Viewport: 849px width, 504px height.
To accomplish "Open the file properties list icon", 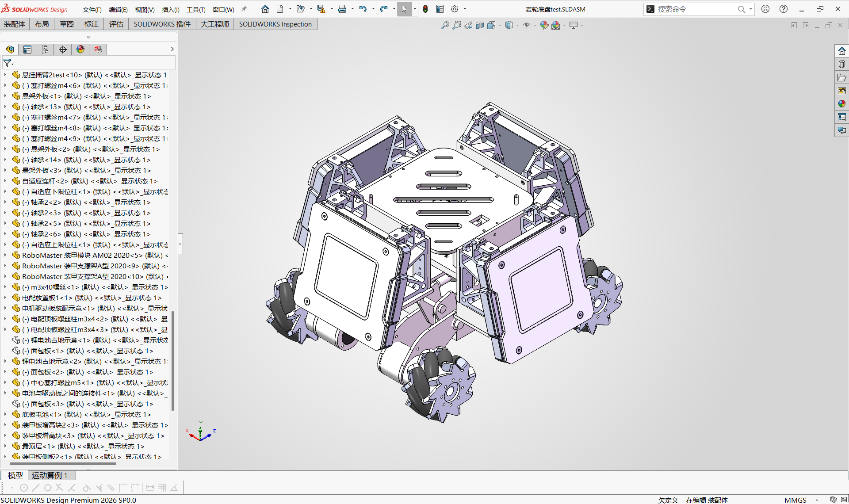I will pyautogui.click(x=440, y=9).
